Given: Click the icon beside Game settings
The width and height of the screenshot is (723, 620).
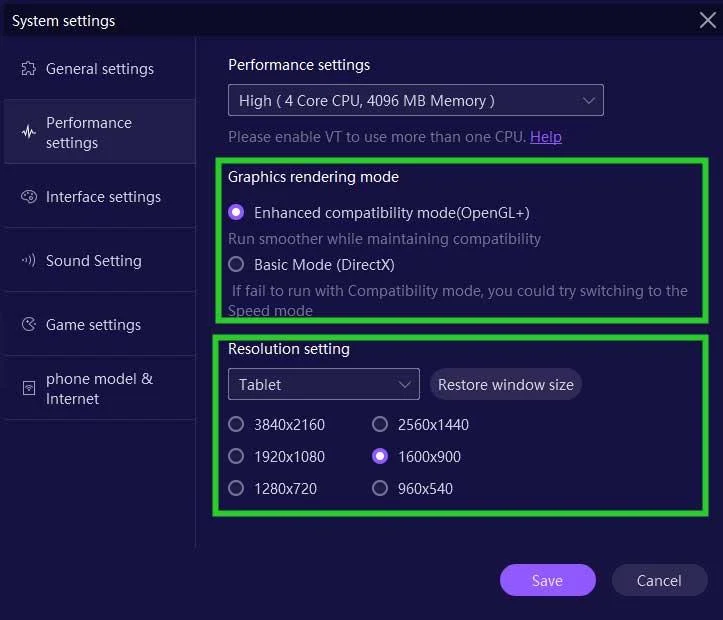Looking at the screenshot, I should tap(28, 325).
